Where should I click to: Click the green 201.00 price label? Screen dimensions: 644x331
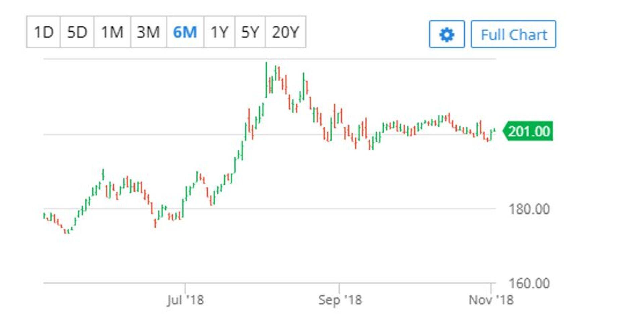529,131
